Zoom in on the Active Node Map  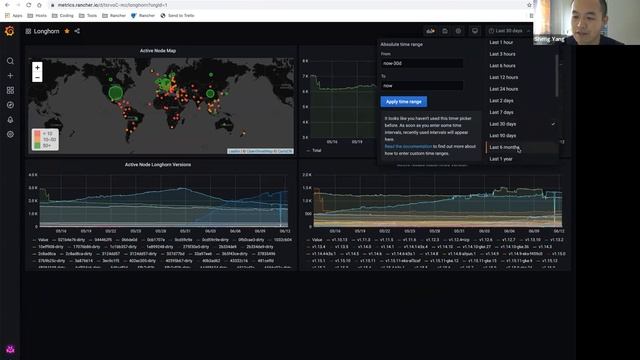37,67
